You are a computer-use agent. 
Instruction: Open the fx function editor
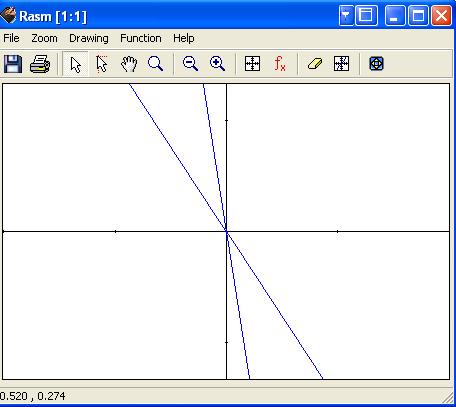(280, 64)
